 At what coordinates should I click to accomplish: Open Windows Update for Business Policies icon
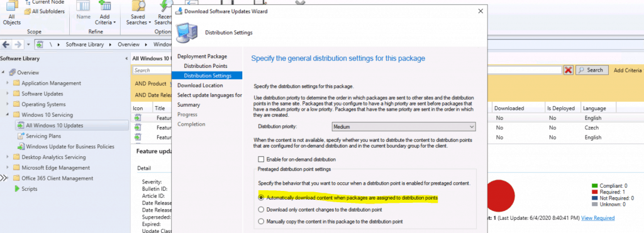point(21,146)
